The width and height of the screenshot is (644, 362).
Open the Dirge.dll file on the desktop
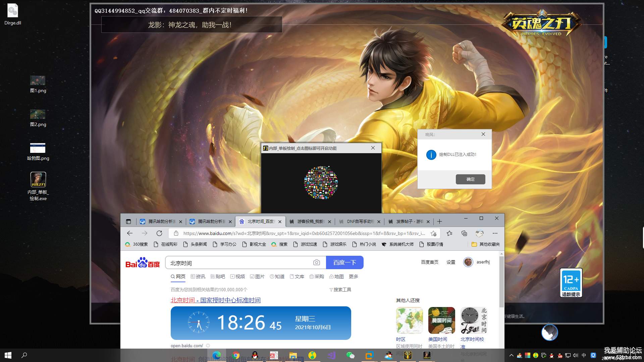coord(13,14)
